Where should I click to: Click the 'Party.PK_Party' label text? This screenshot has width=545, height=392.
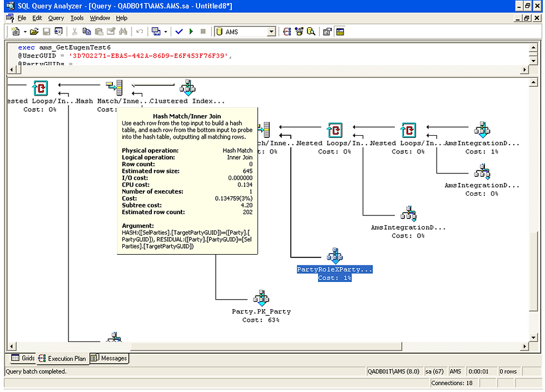click(x=261, y=311)
